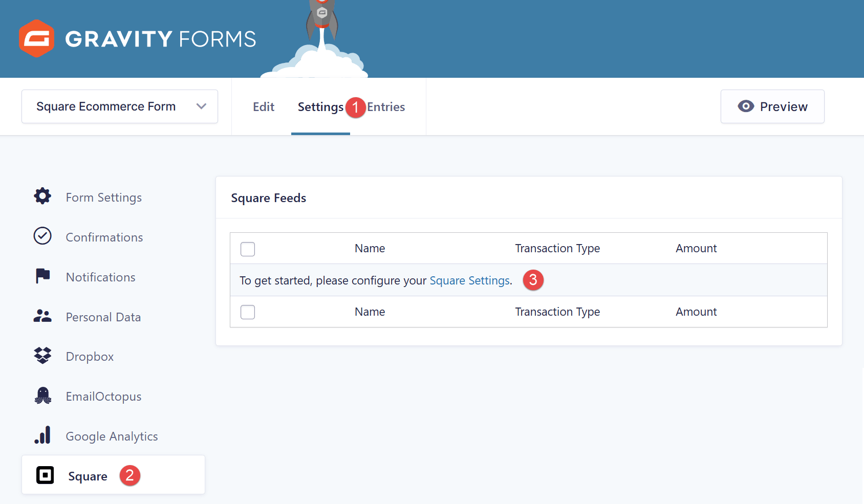
Task: Click the Square Feeds panel heading
Action: (x=269, y=198)
